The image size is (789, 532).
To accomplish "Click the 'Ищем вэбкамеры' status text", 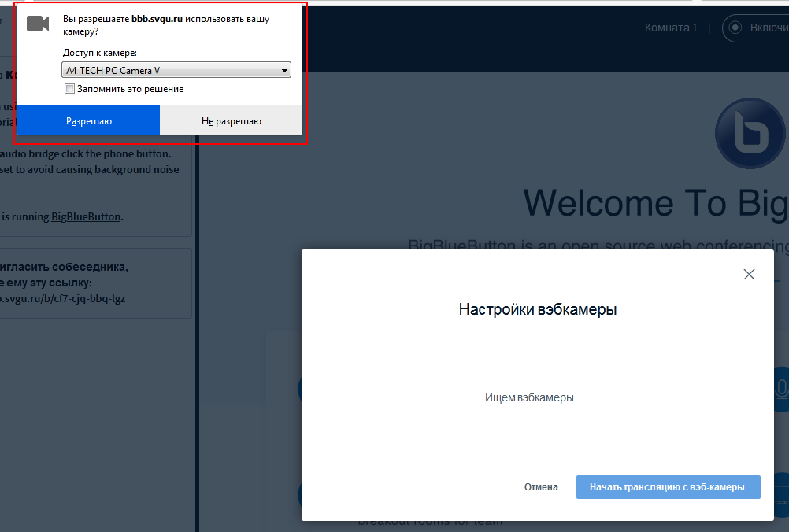I will coord(529,397).
